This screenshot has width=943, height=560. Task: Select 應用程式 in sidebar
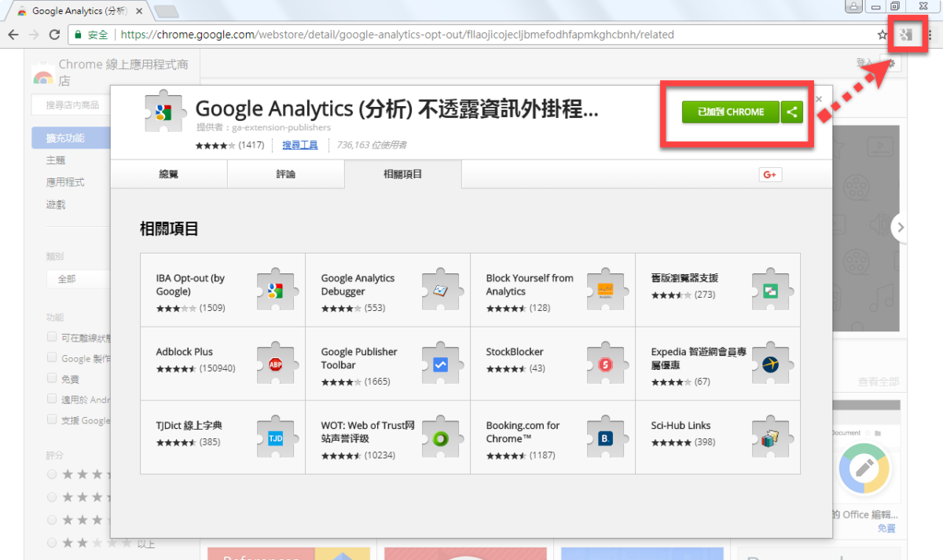click(x=65, y=182)
